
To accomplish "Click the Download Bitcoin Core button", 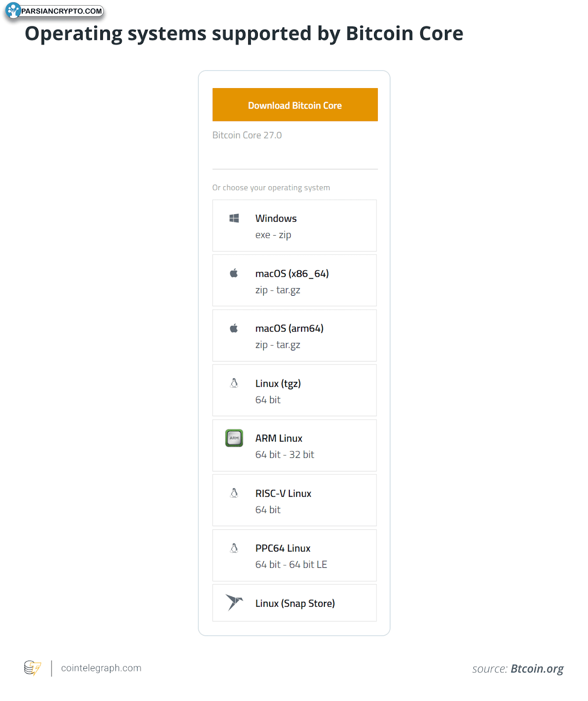I will [x=295, y=105].
